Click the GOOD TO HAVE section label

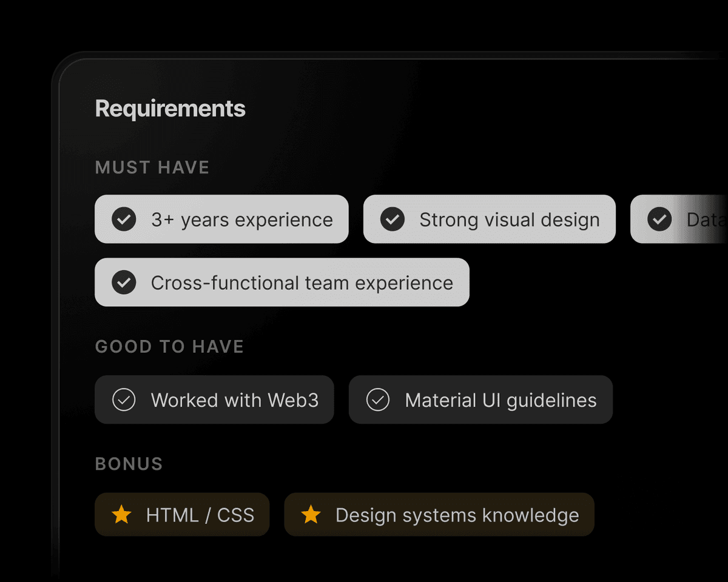click(x=169, y=346)
